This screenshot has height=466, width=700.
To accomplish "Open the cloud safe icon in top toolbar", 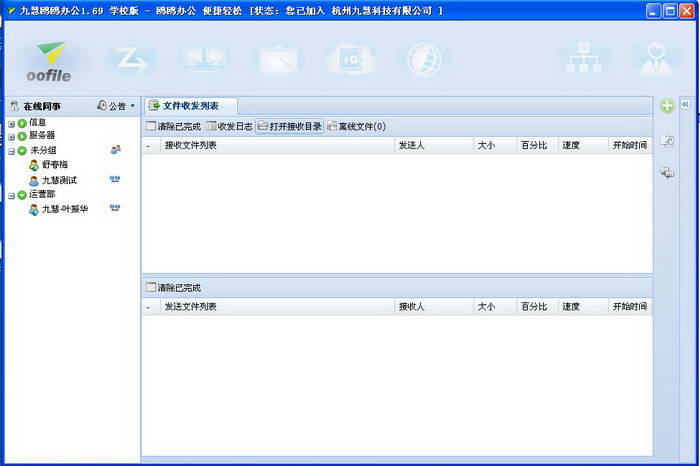I will pyautogui.click(x=351, y=59).
